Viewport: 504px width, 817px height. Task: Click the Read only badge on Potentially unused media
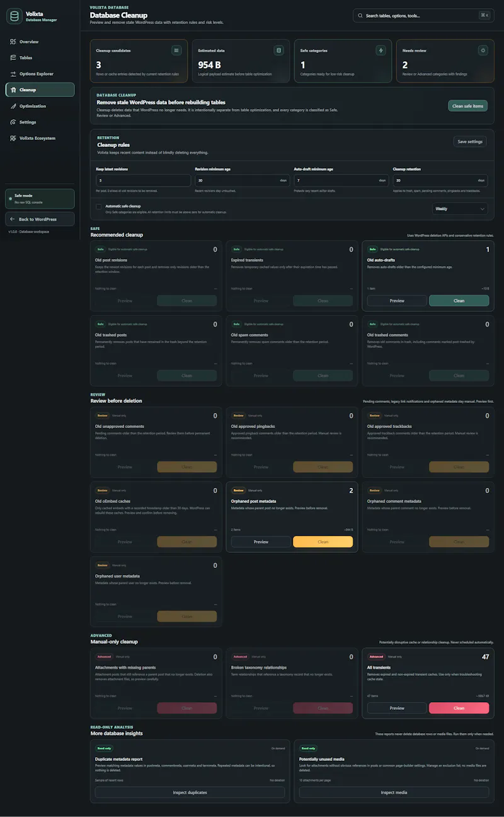(308, 748)
